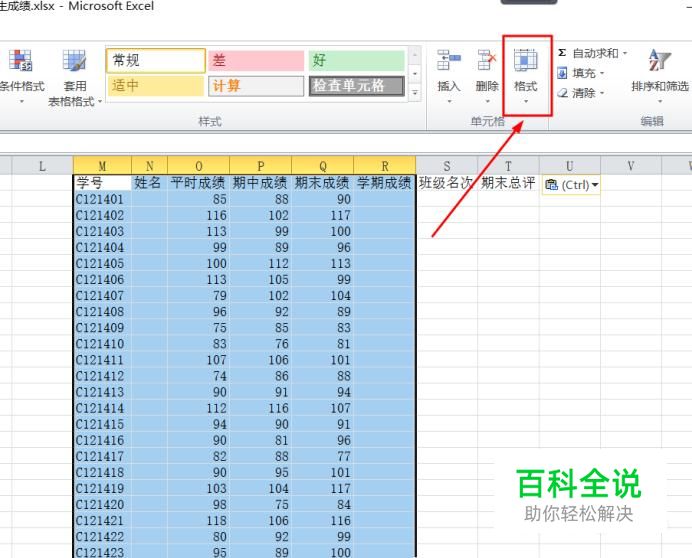Expand the cell styles gallery More arrow
The width and height of the screenshot is (692, 558).
[415, 93]
